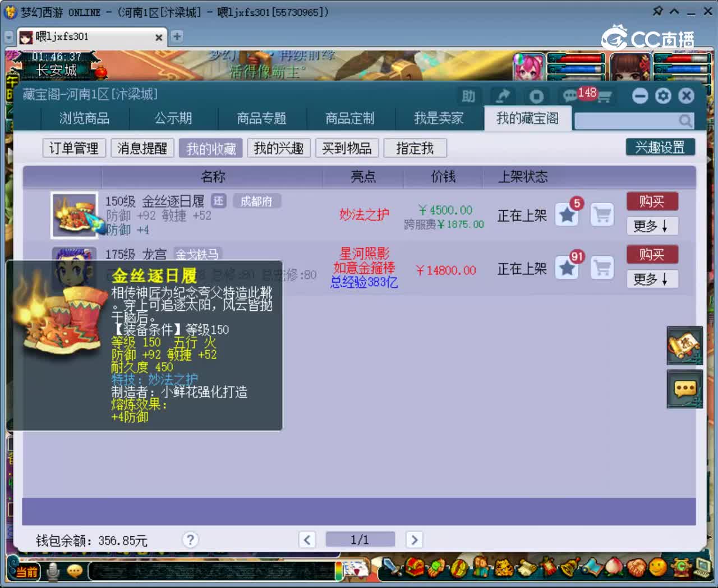Open the settings gear in 藏宝阁 window

click(663, 95)
